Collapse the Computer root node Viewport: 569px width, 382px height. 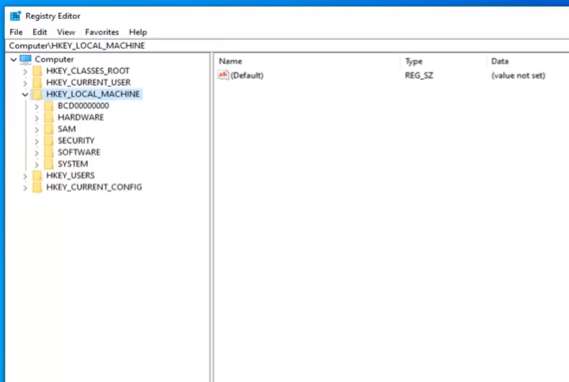(13, 59)
